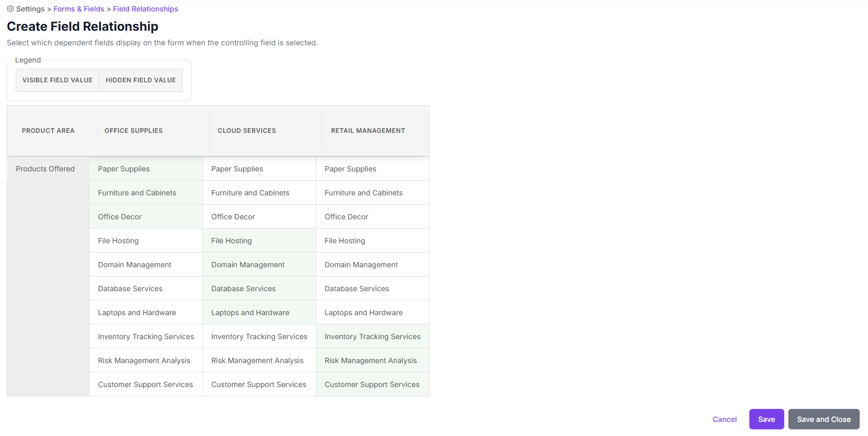Click the Save and Close button

[x=824, y=419]
